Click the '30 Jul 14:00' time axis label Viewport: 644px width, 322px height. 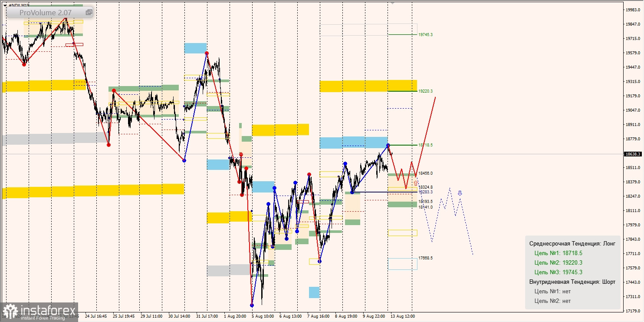tap(179, 316)
